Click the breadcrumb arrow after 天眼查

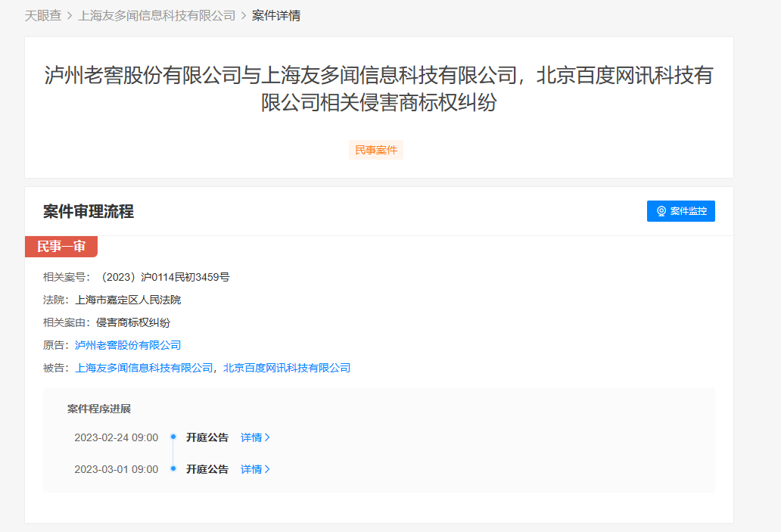70,16
